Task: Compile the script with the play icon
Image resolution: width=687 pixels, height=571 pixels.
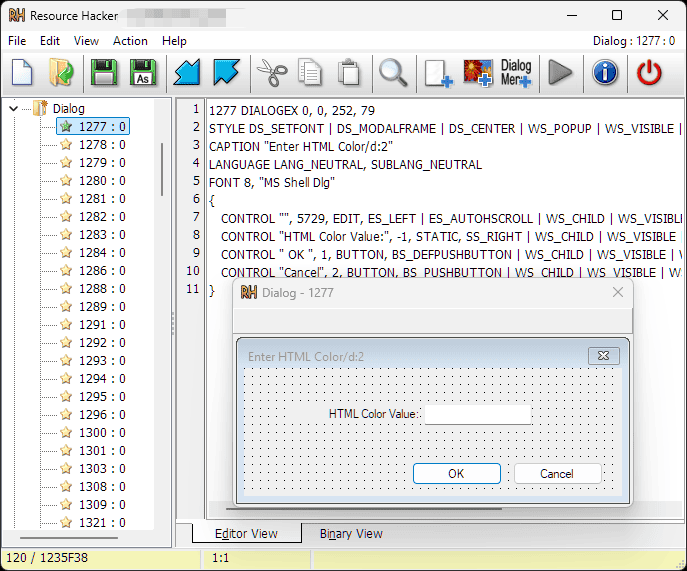Action: tap(560, 72)
